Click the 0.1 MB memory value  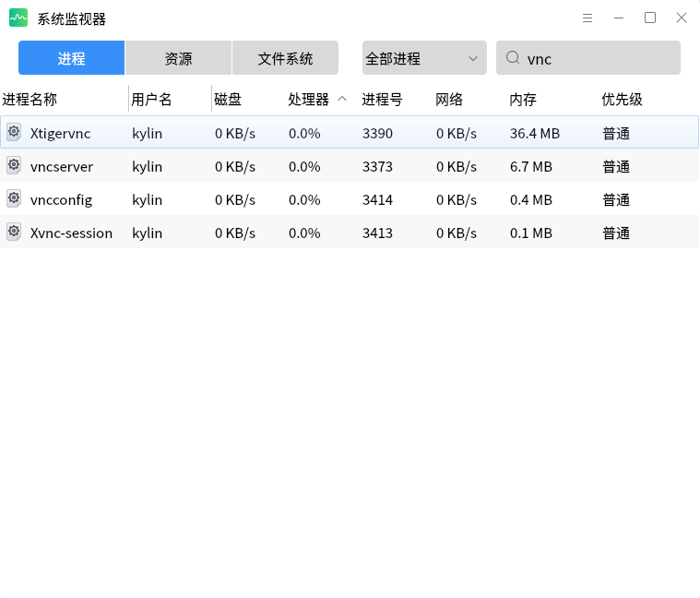tap(531, 233)
